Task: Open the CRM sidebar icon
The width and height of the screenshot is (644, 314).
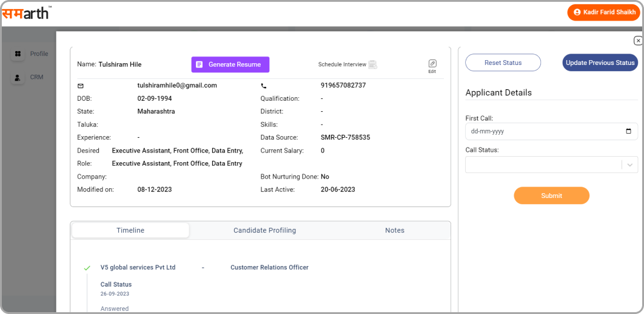Action: 18,78
